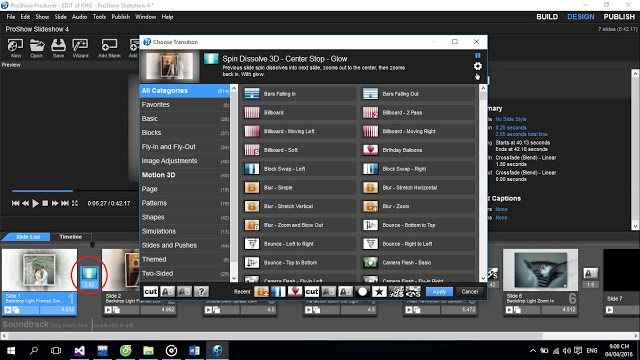Select Blur - Simple transition
The height and width of the screenshot is (360, 640).
tap(299, 188)
